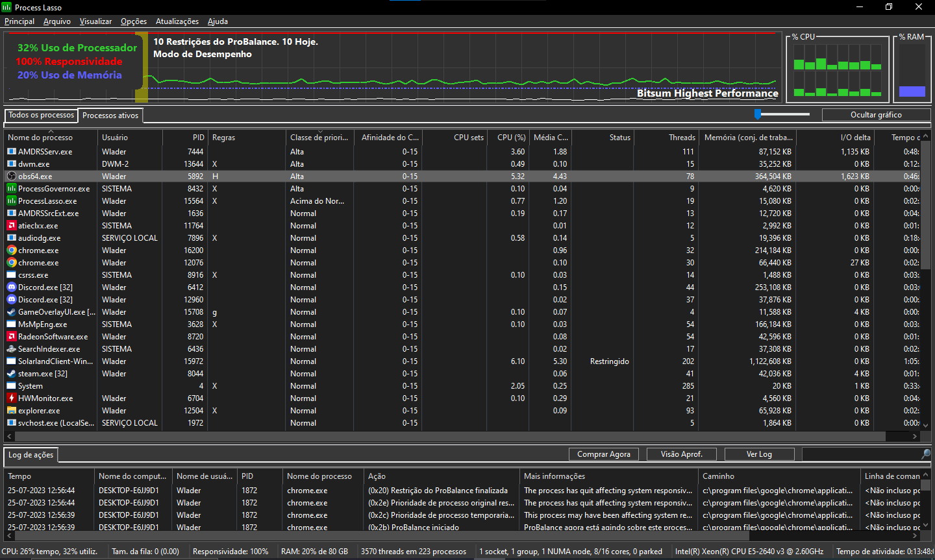Sort by Regras column header
The height and width of the screenshot is (560, 935).
click(247, 138)
